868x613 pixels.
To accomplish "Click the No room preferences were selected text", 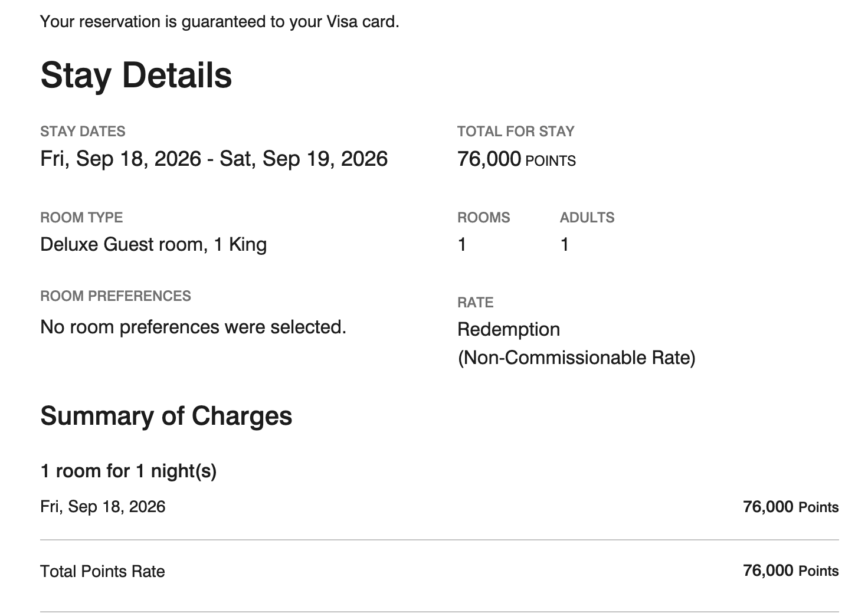I will click(193, 327).
